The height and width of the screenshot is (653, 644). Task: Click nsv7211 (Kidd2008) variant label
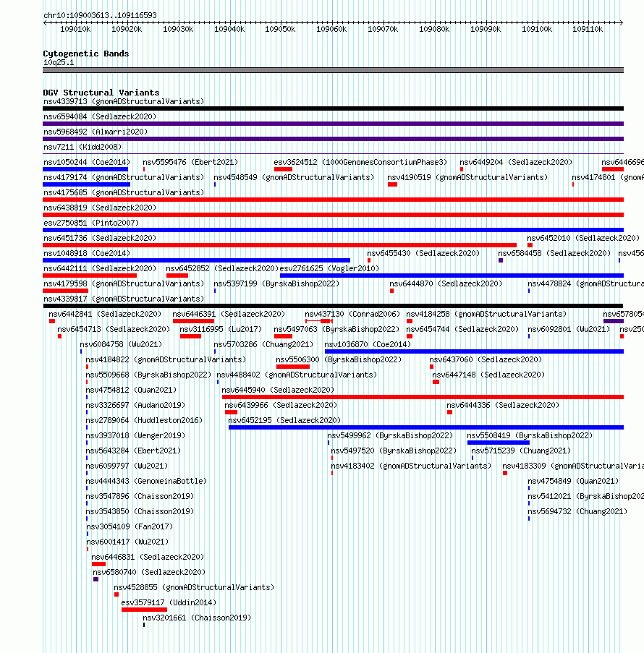tap(82, 147)
